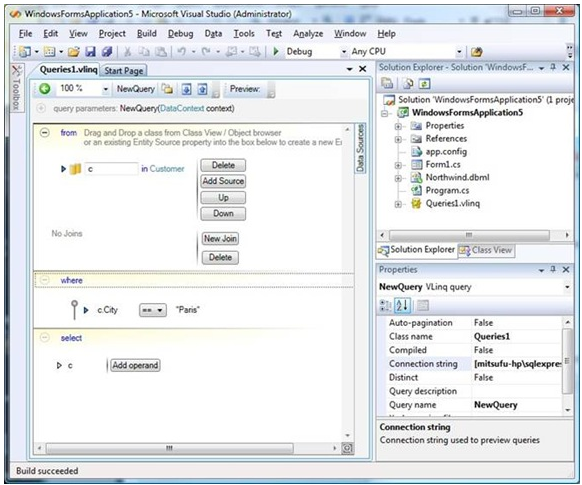
Task: Click the Cut scissors icon
Action: point(128,52)
